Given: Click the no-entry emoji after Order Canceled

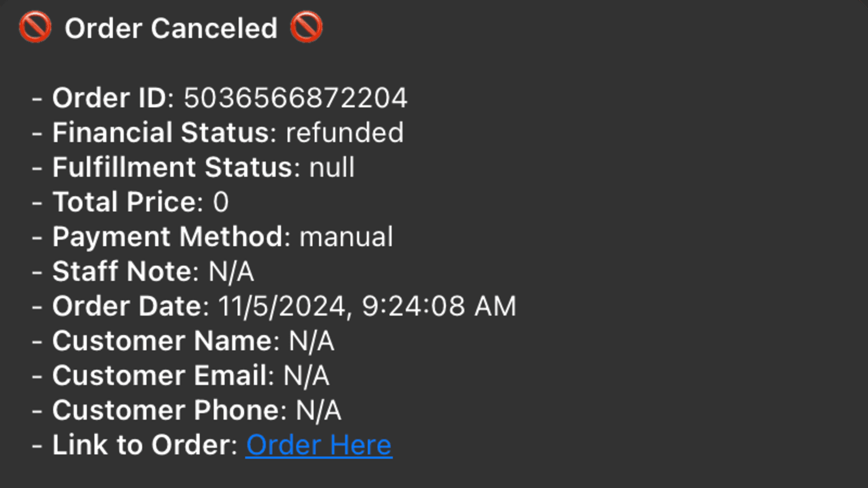Looking at the screenshot, I should [306, 28].
